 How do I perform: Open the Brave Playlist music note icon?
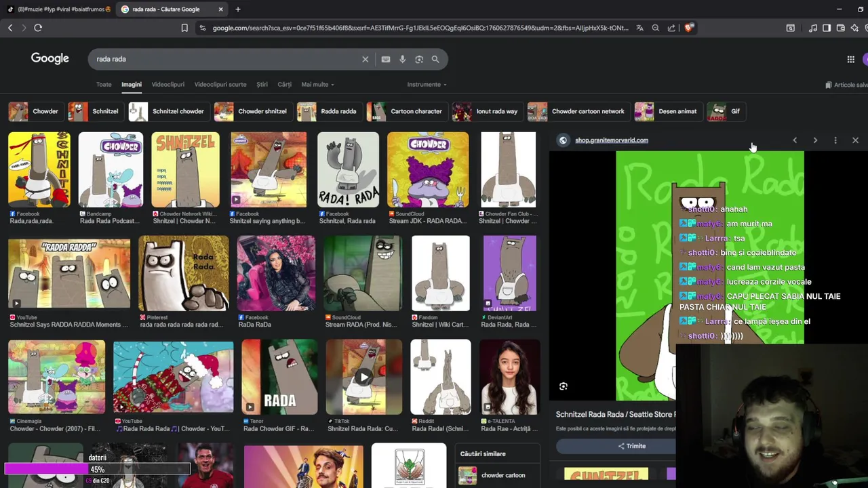pos(812,28)
